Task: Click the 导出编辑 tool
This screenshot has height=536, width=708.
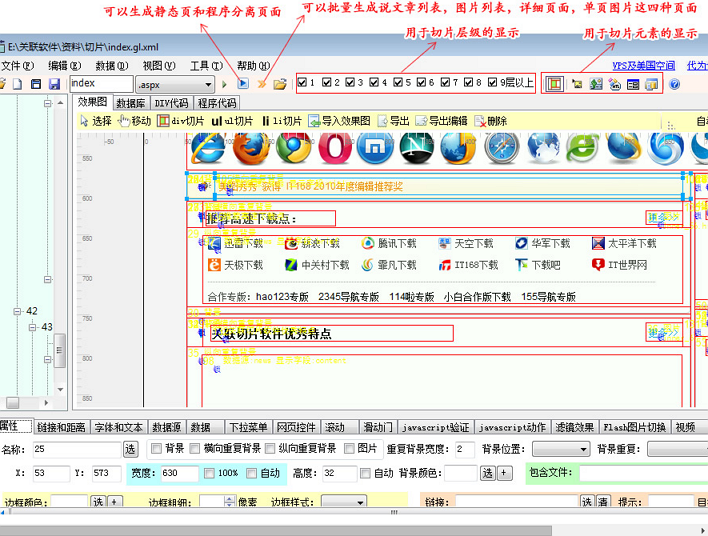Action: 442,121
